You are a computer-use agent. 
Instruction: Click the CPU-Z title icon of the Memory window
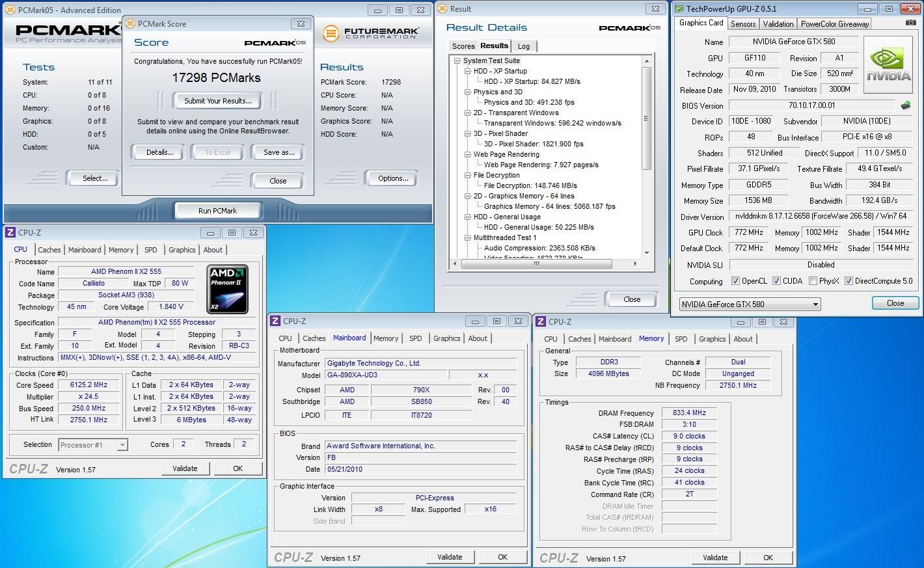click(540, 321)
